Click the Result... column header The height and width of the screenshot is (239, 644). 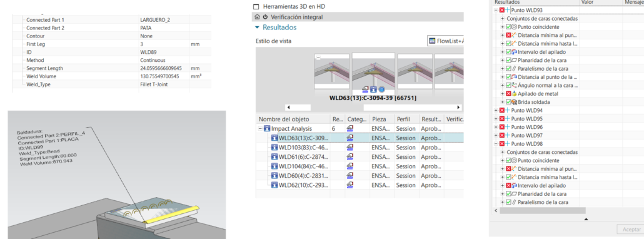point(431,119)
